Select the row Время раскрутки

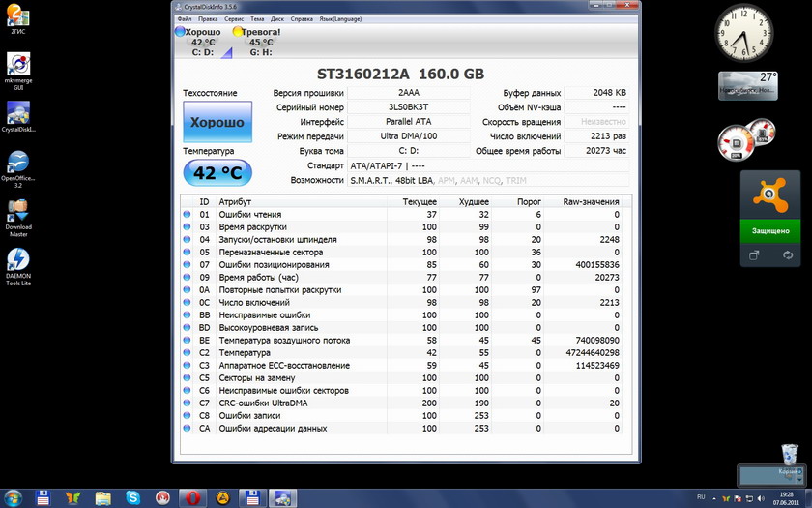click(402, 227)
